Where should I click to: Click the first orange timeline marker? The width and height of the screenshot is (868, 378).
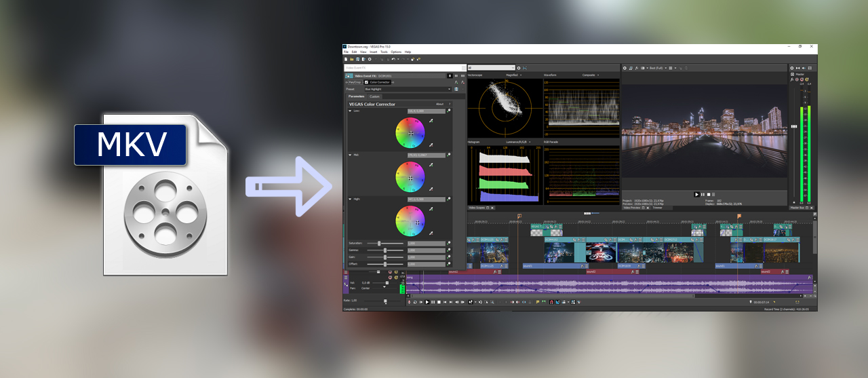(x=519, y=216)
